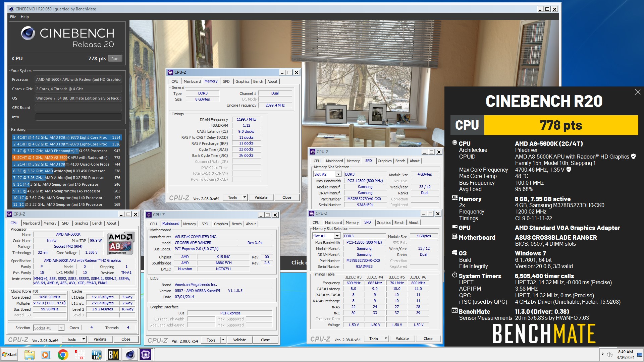
Task: Click the Memory module icon in BenchMate panel
Action: click(x=454, y=198)
